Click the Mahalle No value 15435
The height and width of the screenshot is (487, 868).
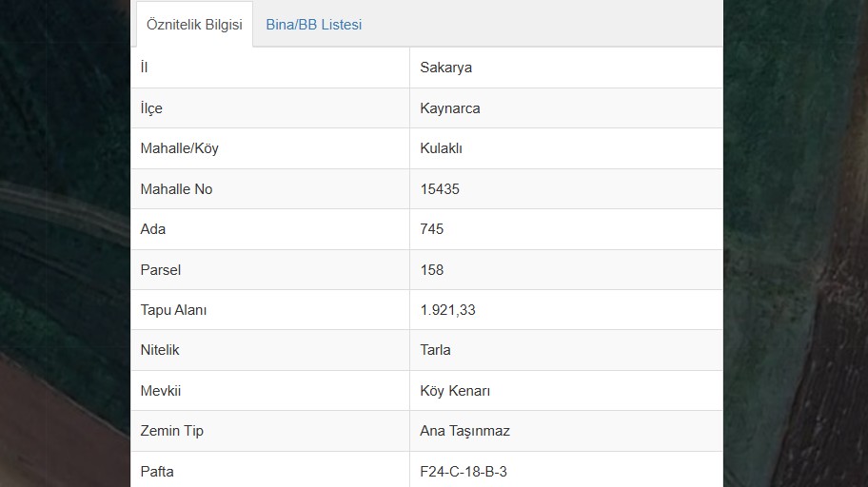click(440, 189)
